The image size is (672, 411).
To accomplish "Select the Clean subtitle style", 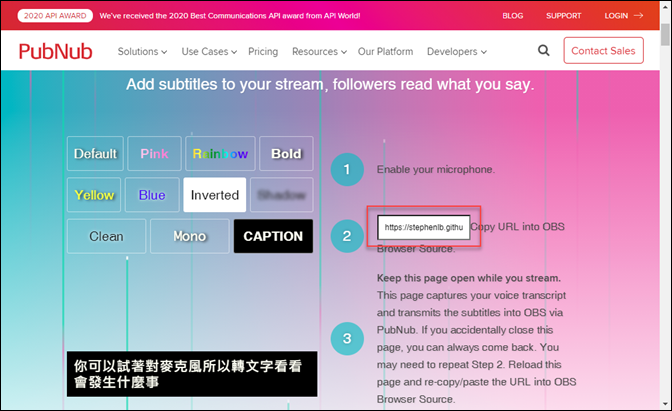I will click(106, 236).
